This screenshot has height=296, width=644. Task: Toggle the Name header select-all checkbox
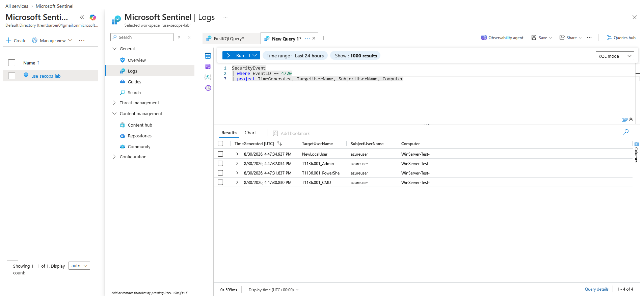pyautogui.click(x=12, y=63)
